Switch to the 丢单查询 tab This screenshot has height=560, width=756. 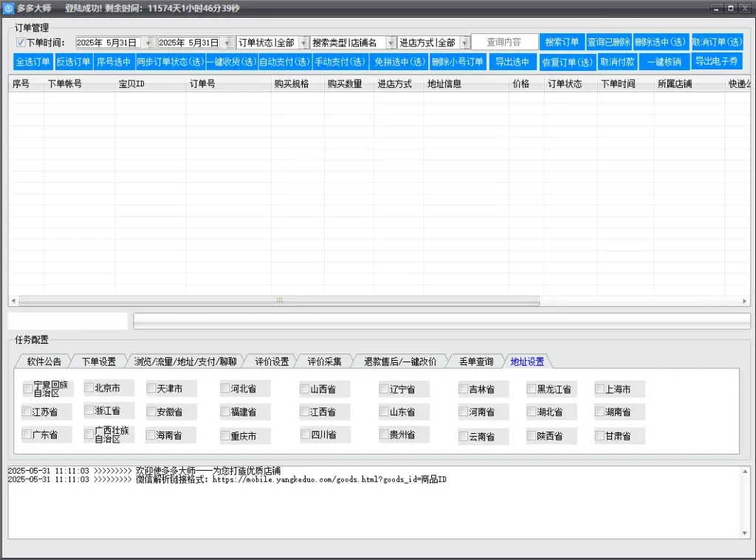pyautogui.click(x=476, y=362)
